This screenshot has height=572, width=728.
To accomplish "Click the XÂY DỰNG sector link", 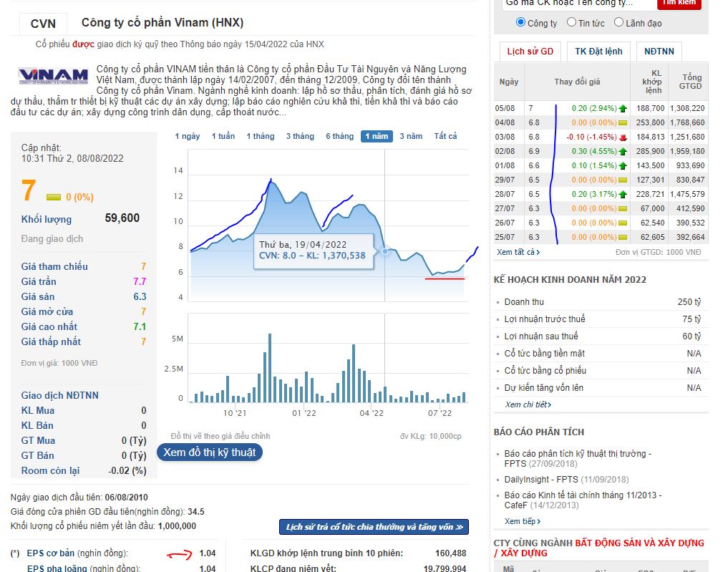I will click(x=524, y=553).
